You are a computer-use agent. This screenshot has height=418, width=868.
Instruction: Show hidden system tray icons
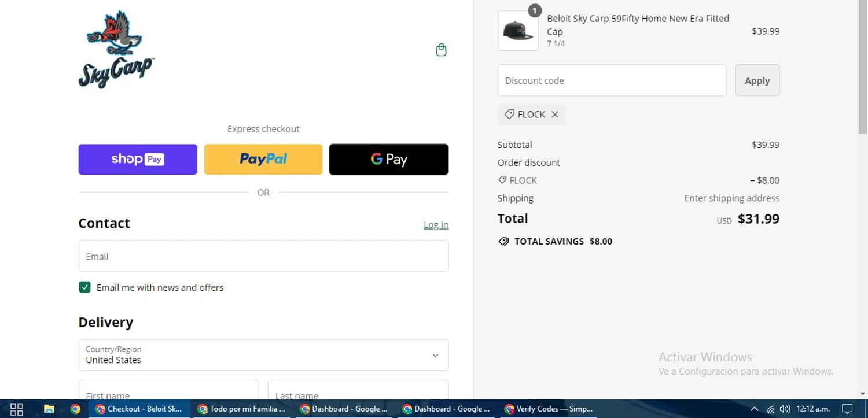click(754, 409)
